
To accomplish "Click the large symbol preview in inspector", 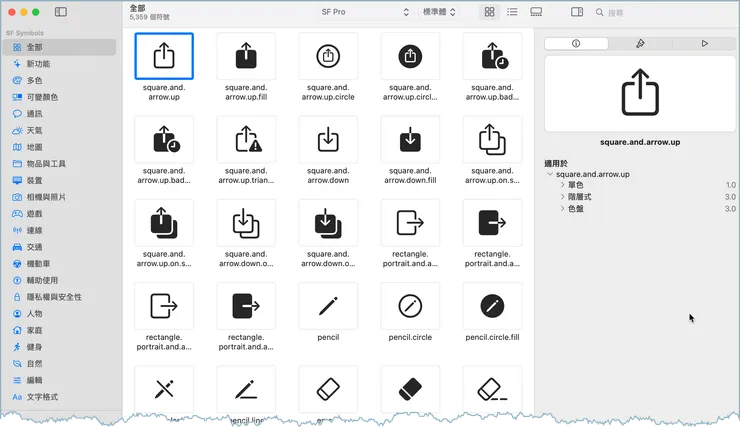I will (640, 93).
